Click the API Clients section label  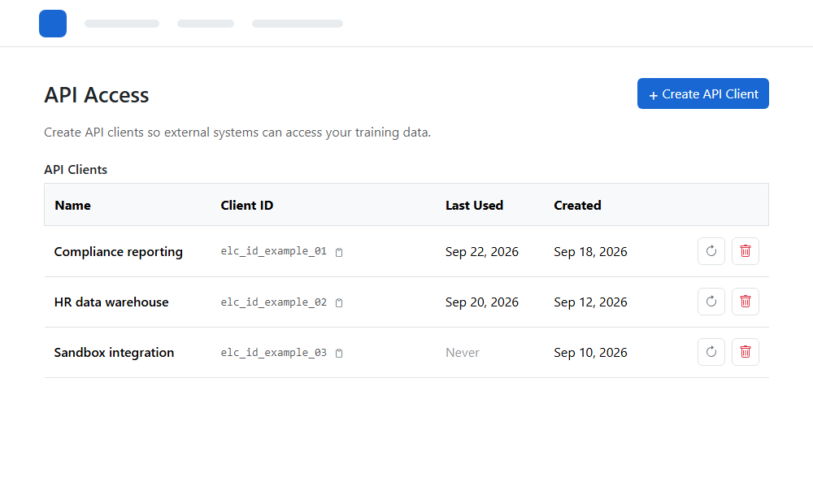click(76, 170)
